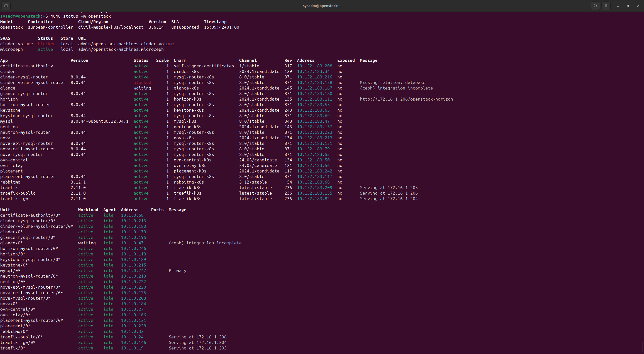The height and width of the screenshot is (354, 644).
Task: Click the keystone app address 10.152.183.63
Action: (x=313, y=110)
